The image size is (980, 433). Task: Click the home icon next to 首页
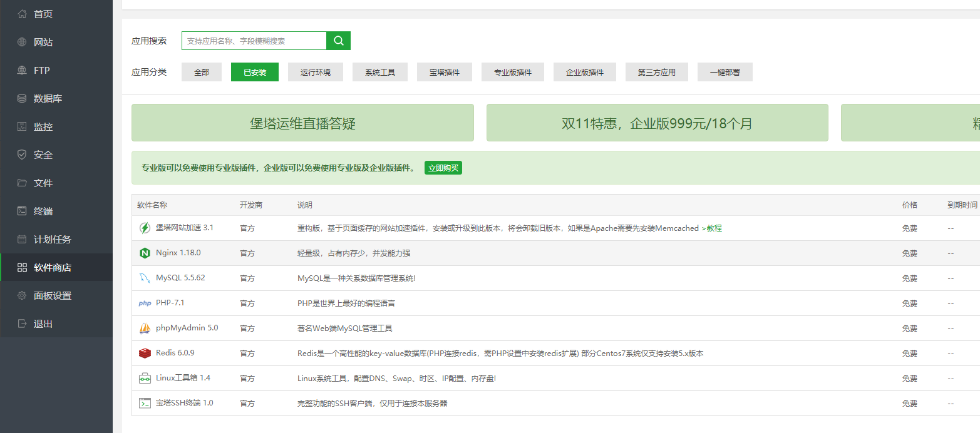click(x=22, y=14)
